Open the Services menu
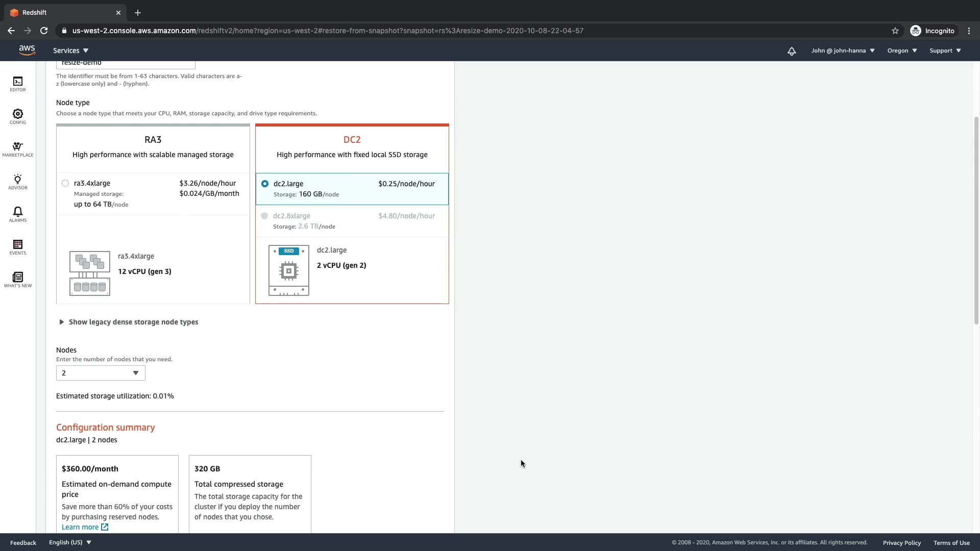This screenshot has height=551, width=980. (x=71, y=51)
